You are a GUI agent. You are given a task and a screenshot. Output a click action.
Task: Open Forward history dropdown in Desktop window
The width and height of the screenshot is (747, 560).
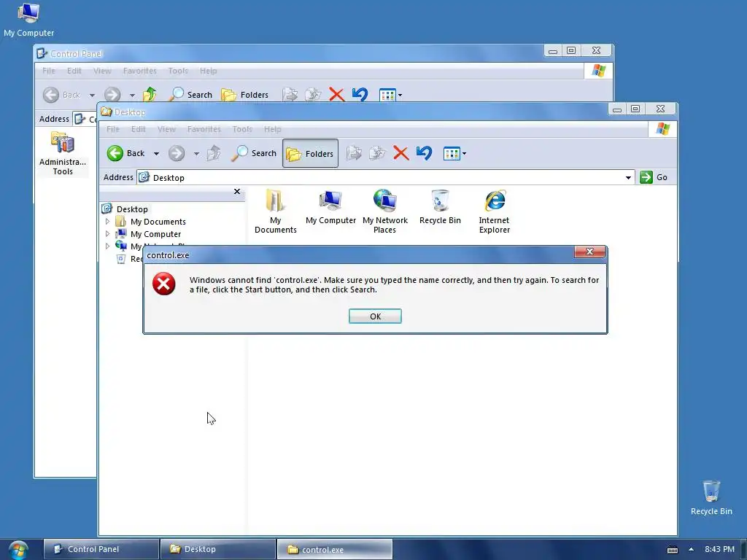coord(196,154)
